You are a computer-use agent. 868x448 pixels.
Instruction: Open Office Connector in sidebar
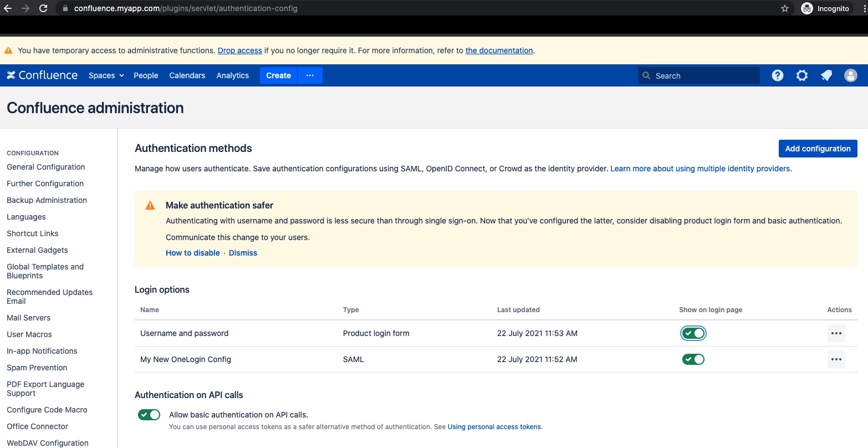pos(38,426)
